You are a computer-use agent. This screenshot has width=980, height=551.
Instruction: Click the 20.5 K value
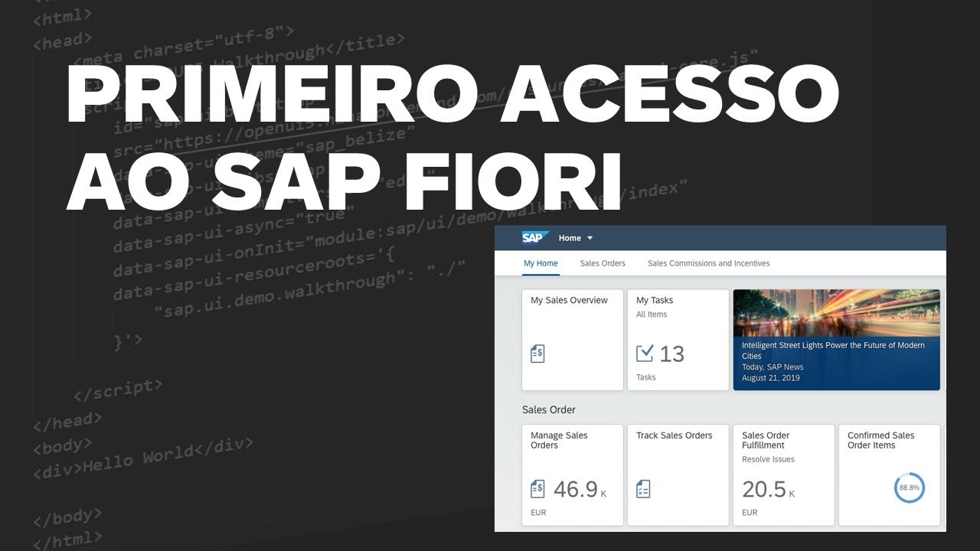[768, 490]
